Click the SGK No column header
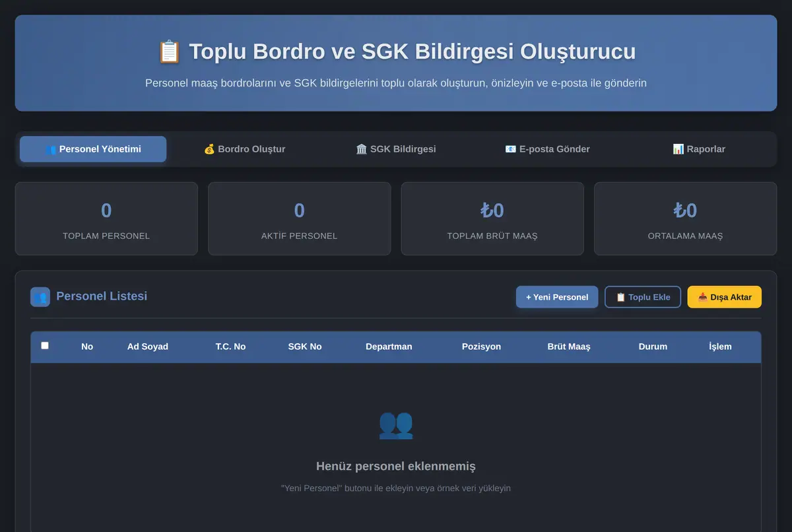Image resolution: width=792 pixels, height=532 pixels. 305,347
